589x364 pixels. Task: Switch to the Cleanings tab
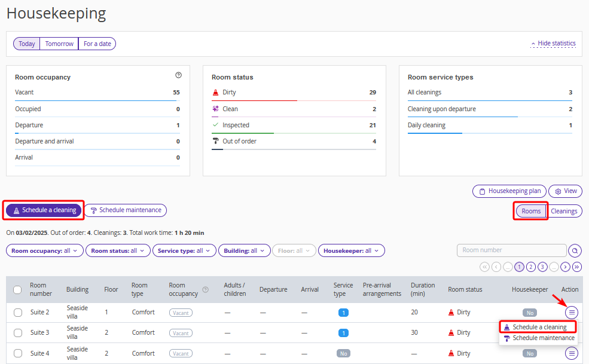tap(564, 211)
